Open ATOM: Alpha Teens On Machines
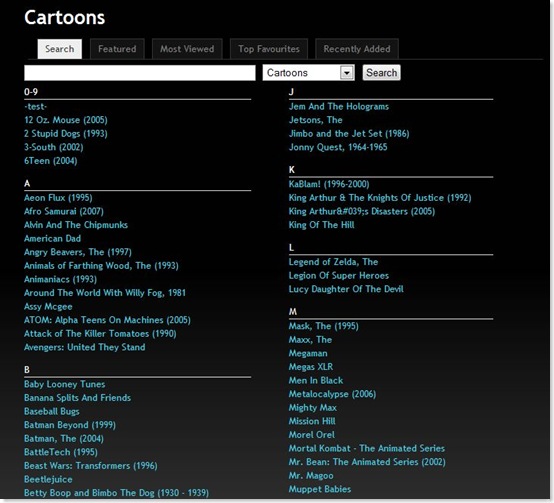Viewport: 554px width, 503px height. pos(107,320)
